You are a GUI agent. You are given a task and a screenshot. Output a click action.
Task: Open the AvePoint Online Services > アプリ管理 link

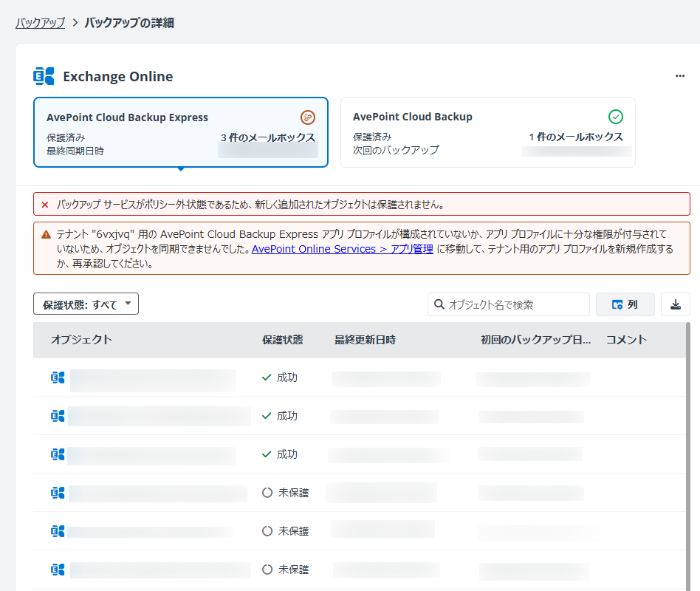(x=343, y=249)
